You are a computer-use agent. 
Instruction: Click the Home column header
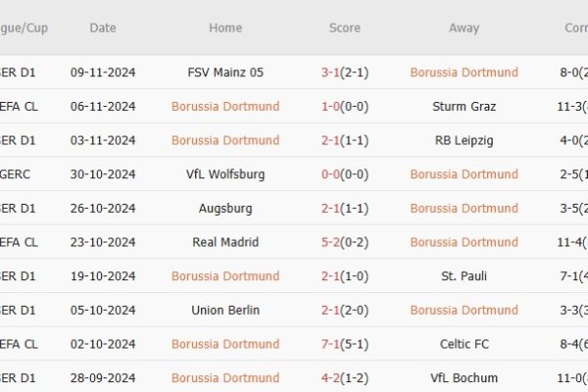[x=225, y=28]
